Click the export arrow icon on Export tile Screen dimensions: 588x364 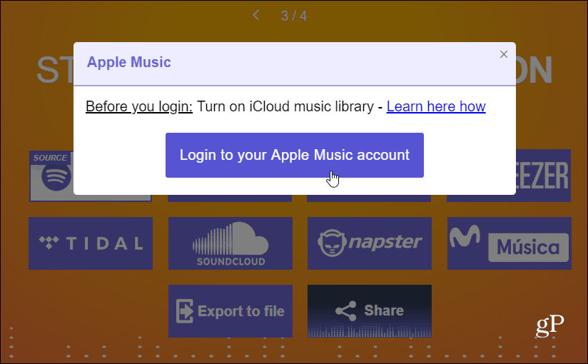185,311
